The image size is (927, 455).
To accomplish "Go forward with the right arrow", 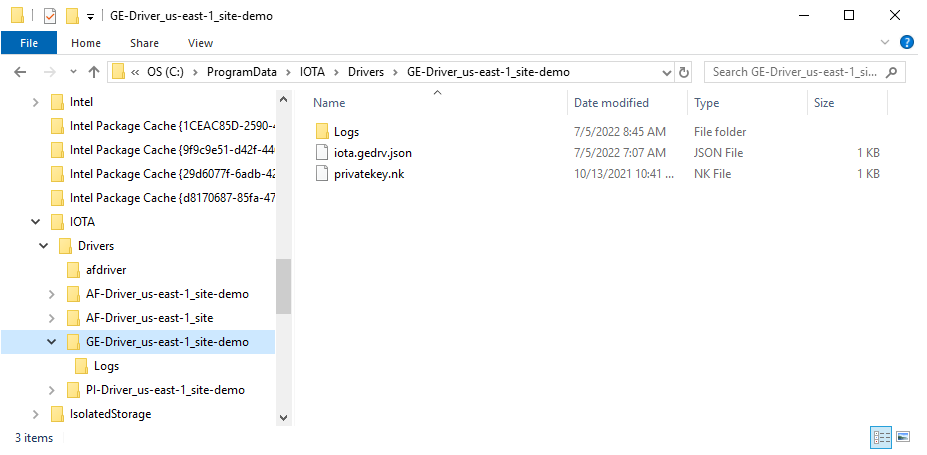I will (50, 72).
